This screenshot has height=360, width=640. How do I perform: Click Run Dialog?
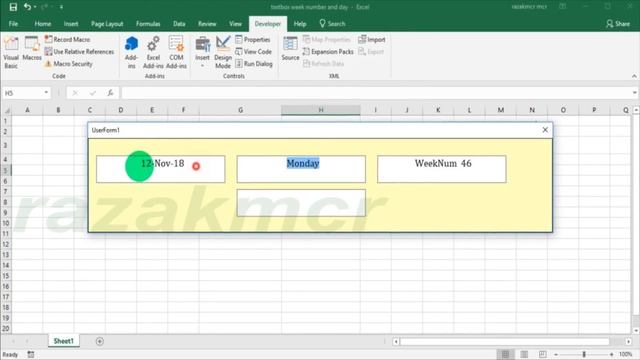254,64
